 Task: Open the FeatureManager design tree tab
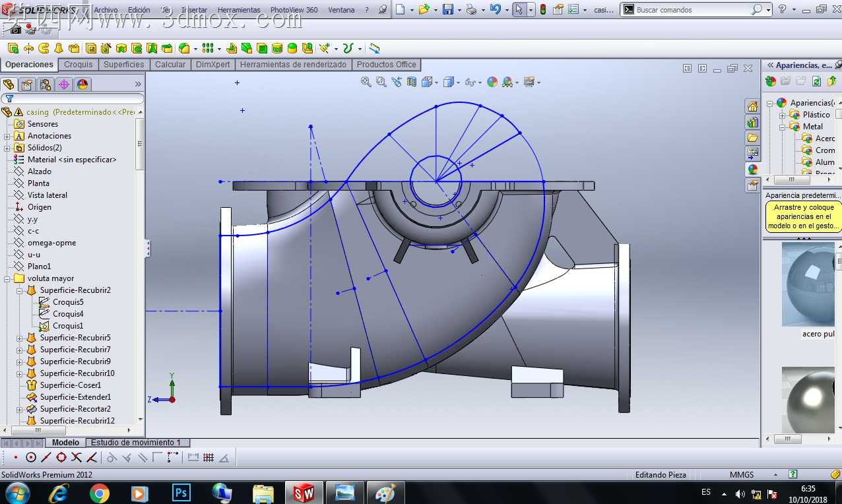click(9, 84)
